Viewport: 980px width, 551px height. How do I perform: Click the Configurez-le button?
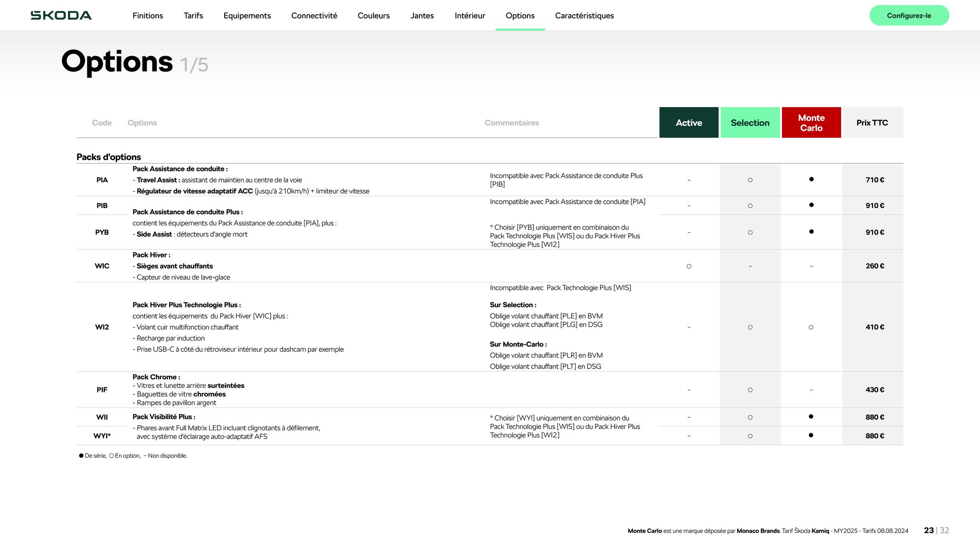(909, 15)
